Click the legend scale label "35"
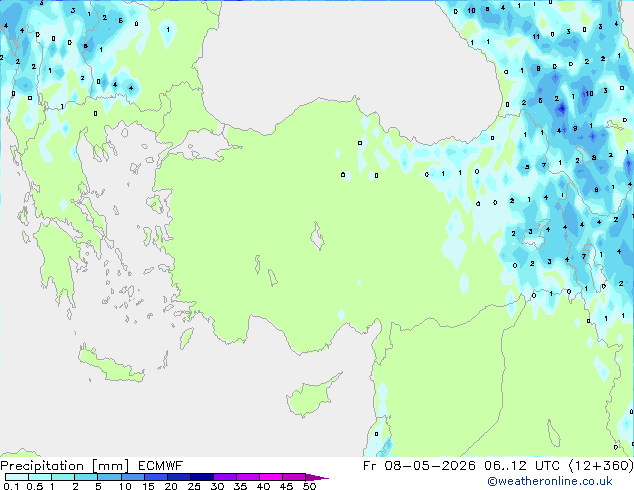This screenshot has width=634, height=490. click(240, 486)
